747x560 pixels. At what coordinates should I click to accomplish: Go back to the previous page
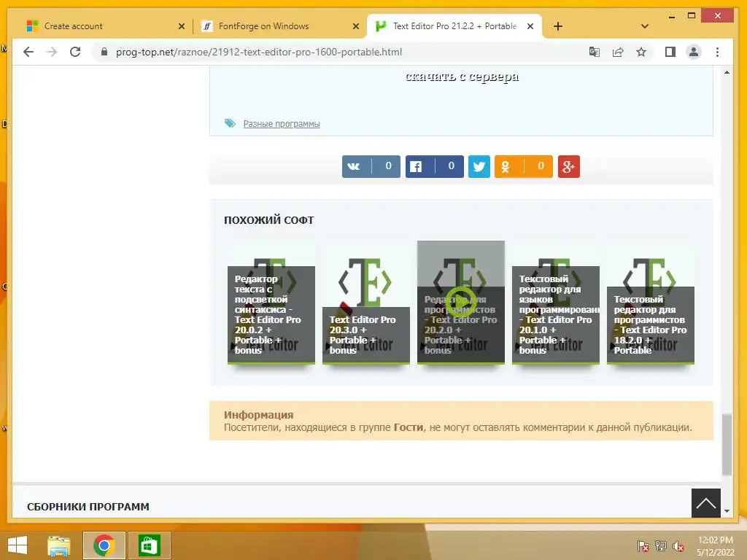(28, 52)
